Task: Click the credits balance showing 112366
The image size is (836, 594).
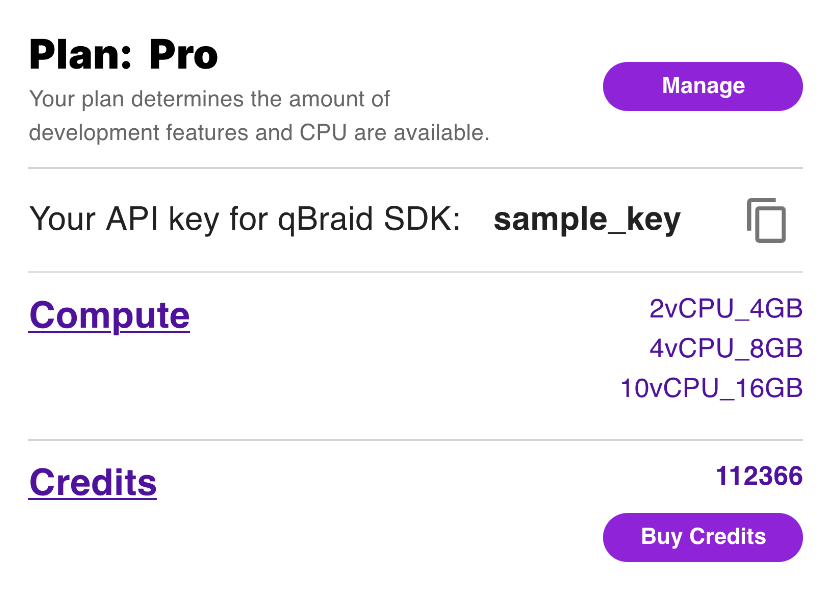Action: click(760, 476)
